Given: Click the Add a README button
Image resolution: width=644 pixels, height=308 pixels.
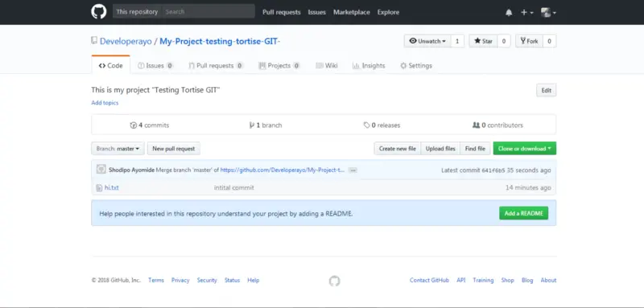Looking at the screenshot, I should pyautogui.click(x=524, y=213).
